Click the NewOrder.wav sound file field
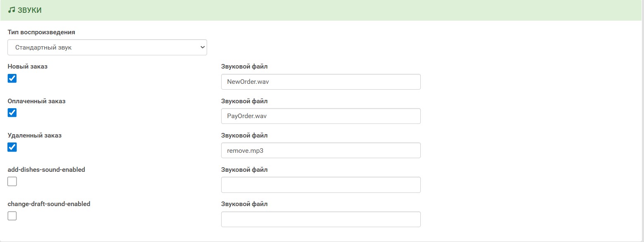The width and height of the screenshot is (644, 242). (x=321, y=82)
